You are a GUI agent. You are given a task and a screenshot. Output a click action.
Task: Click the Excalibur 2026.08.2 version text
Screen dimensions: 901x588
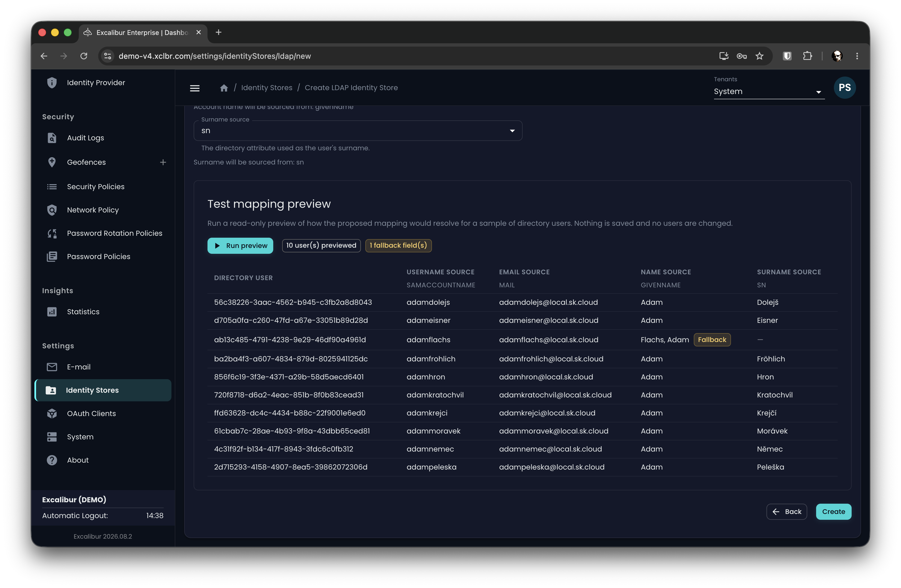[x=103, y=536]
